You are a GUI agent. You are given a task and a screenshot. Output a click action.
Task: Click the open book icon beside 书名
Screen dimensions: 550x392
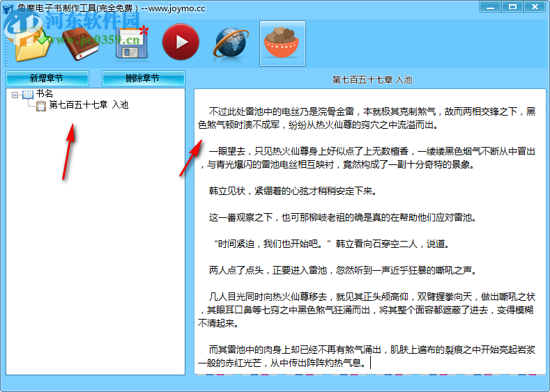(28, 94)
